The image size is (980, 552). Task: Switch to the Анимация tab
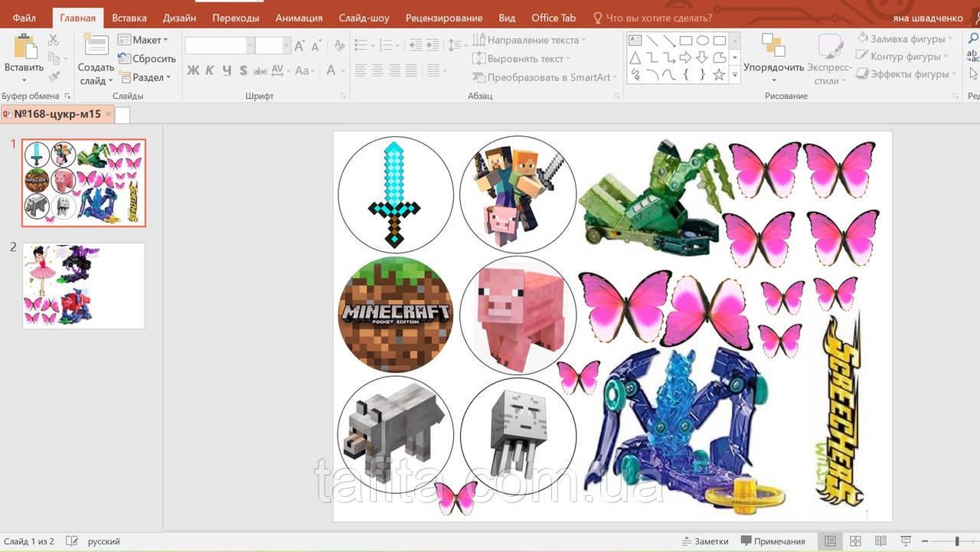point(299,18)
